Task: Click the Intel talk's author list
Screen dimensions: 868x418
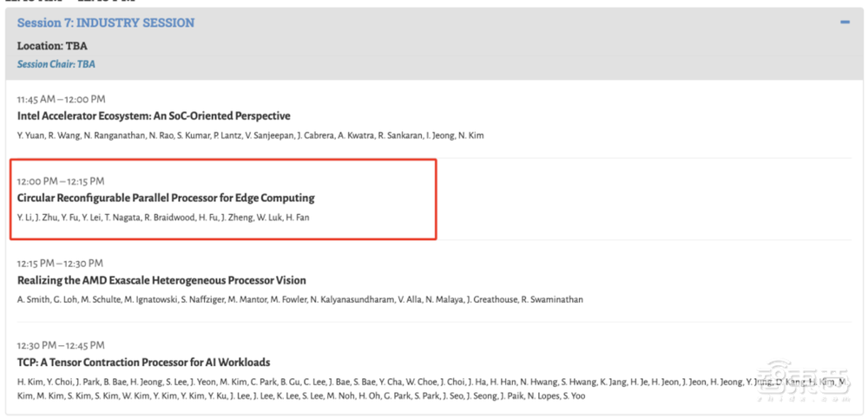Action: (x=250, y=135)
